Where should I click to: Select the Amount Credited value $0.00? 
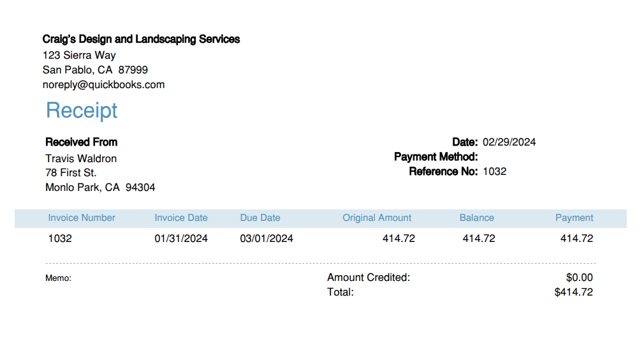pos(579,278)
